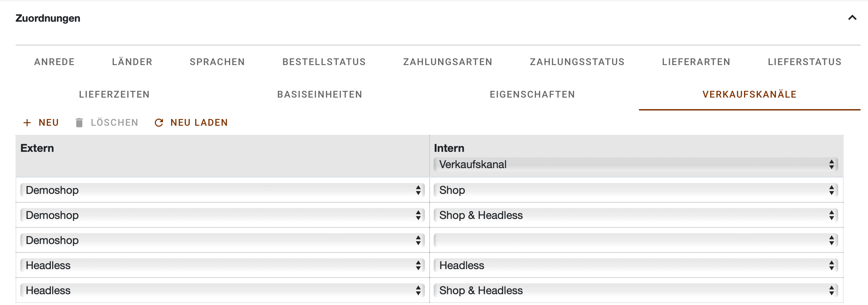Open the Shop intern dropdown in first row

click(636, 190)
